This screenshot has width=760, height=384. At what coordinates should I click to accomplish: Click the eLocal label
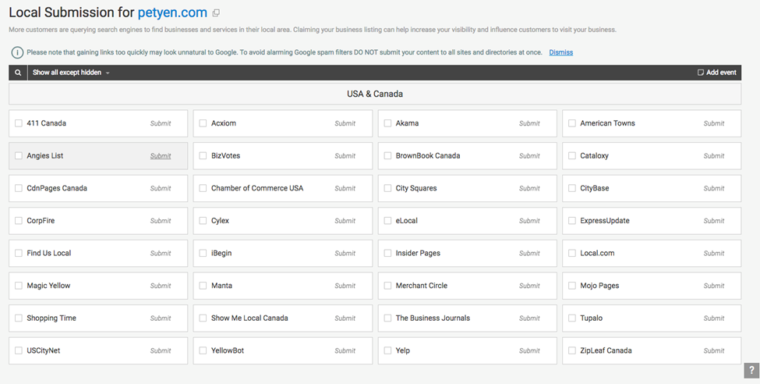tap(406, 221)
